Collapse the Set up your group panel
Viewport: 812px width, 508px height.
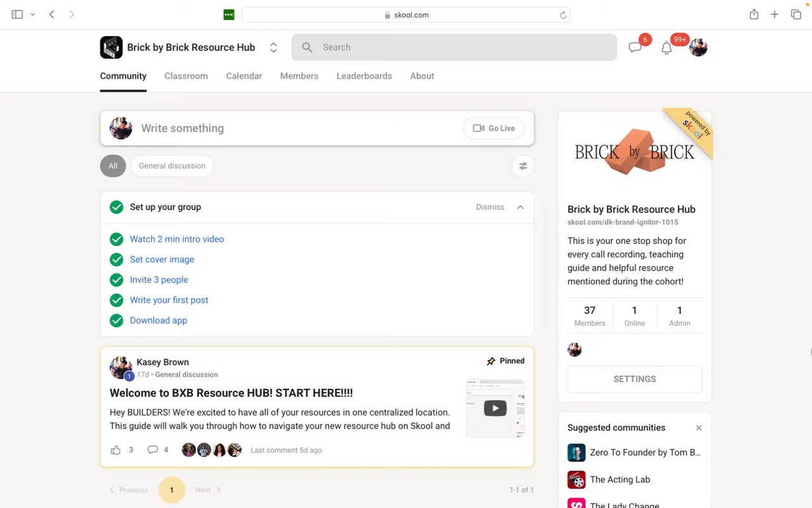[x=520, y=207]
